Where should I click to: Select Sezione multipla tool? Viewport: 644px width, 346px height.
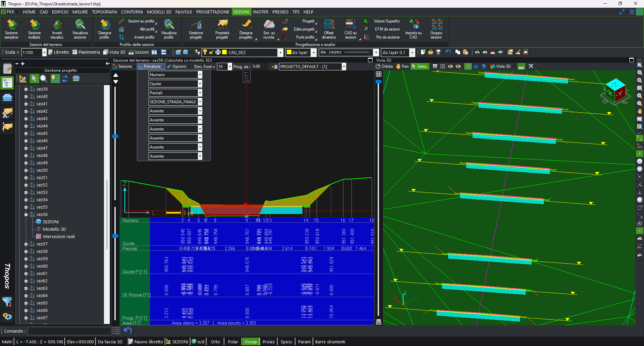tap(34, 29)
